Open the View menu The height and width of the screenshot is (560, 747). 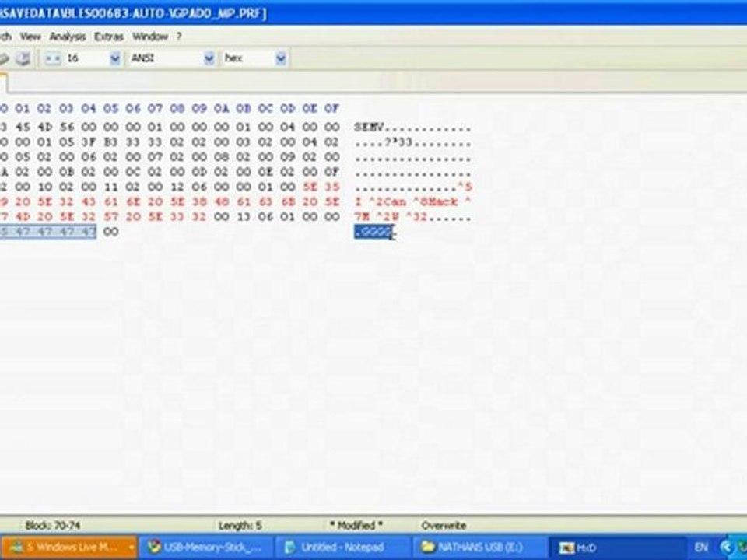click(30, 37)
